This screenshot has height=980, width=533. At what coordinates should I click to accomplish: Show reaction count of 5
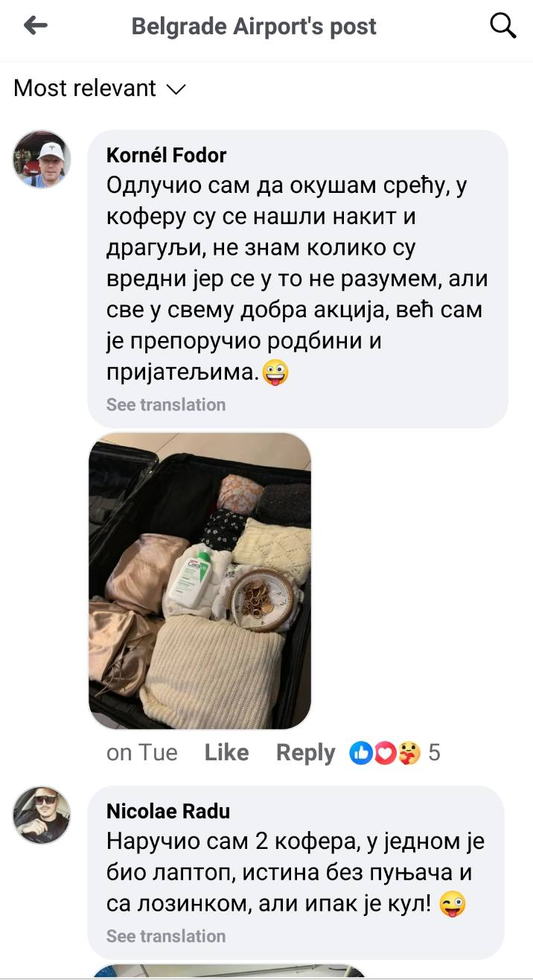434,753
